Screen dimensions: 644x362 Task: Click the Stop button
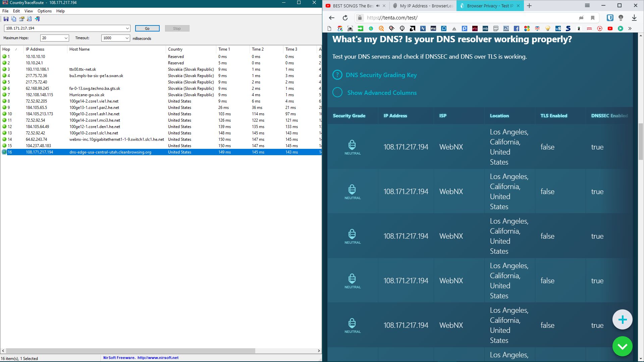[177, 28]
